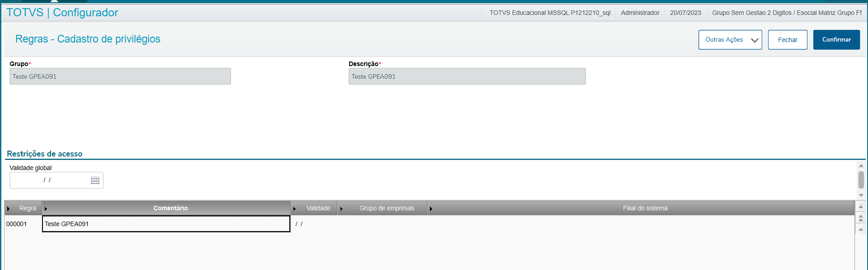Click the Filial do sistema column header
This screenshot has height=270, width=868.
tap(641, 208)
